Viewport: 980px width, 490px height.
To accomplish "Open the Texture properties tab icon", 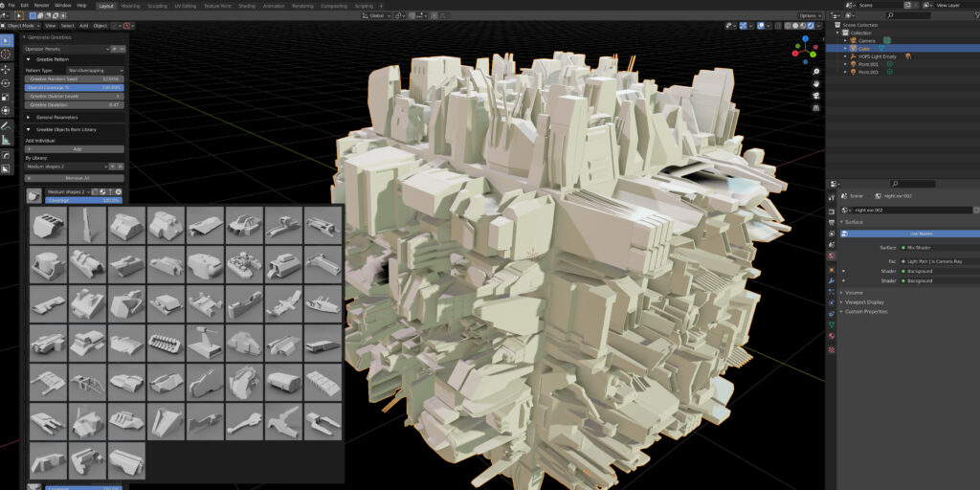I will point(832,350).
